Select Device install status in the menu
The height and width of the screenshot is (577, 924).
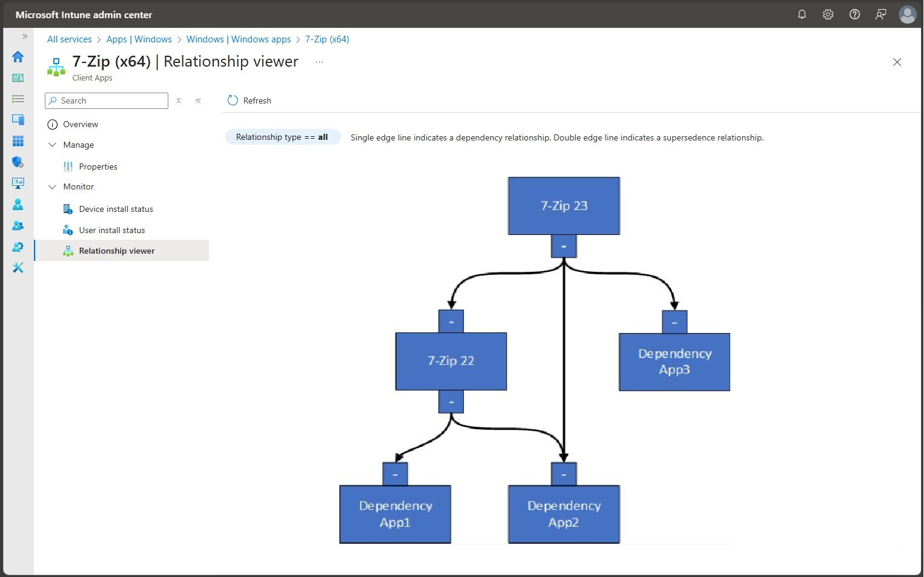pyautogui.click(x=116, y=208)
